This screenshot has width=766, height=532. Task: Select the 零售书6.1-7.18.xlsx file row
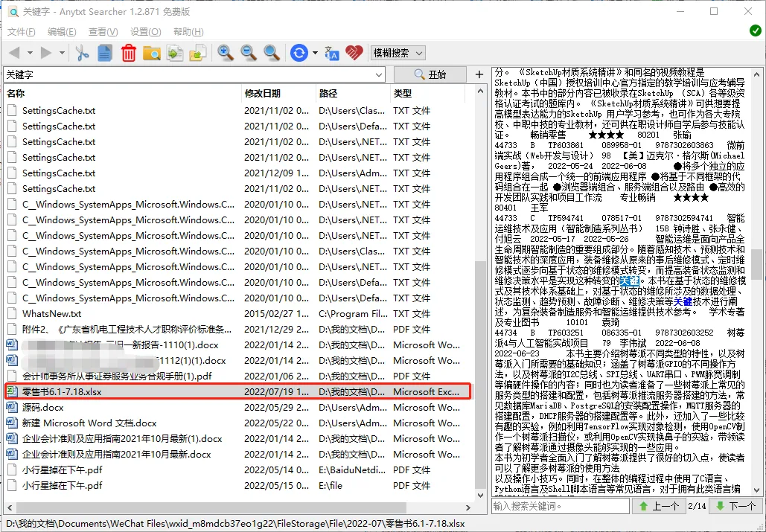click(x=238, y=391)
